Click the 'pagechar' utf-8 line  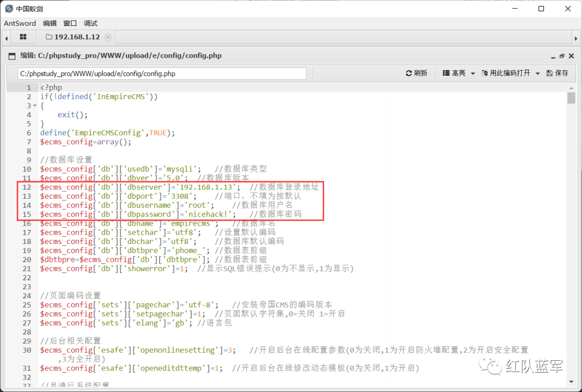[186, 304]
